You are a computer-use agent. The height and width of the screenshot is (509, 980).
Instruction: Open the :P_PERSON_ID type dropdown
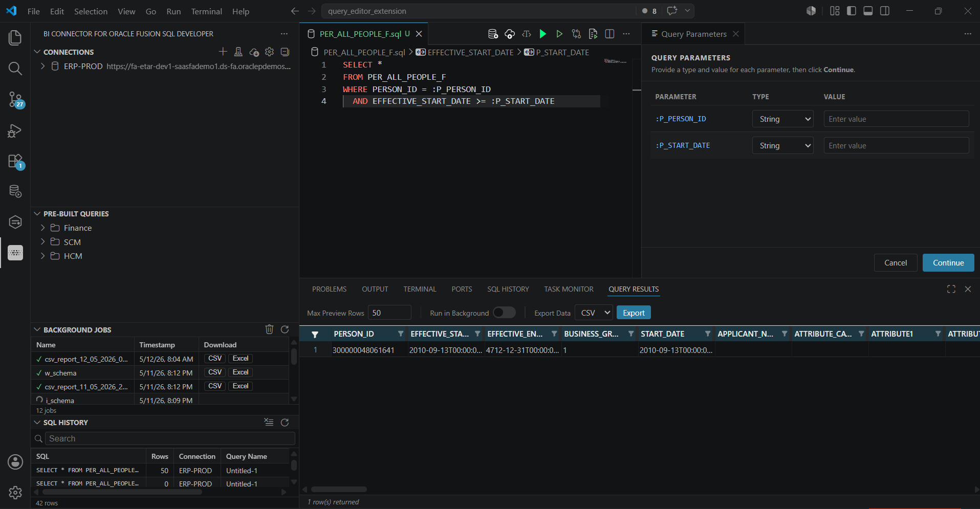(783, 119)
